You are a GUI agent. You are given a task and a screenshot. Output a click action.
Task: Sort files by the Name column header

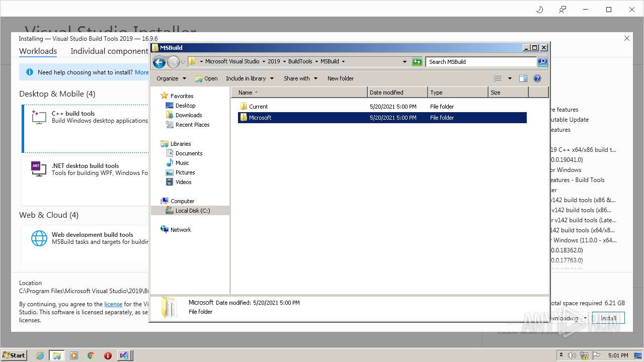(x=299, y=93)
